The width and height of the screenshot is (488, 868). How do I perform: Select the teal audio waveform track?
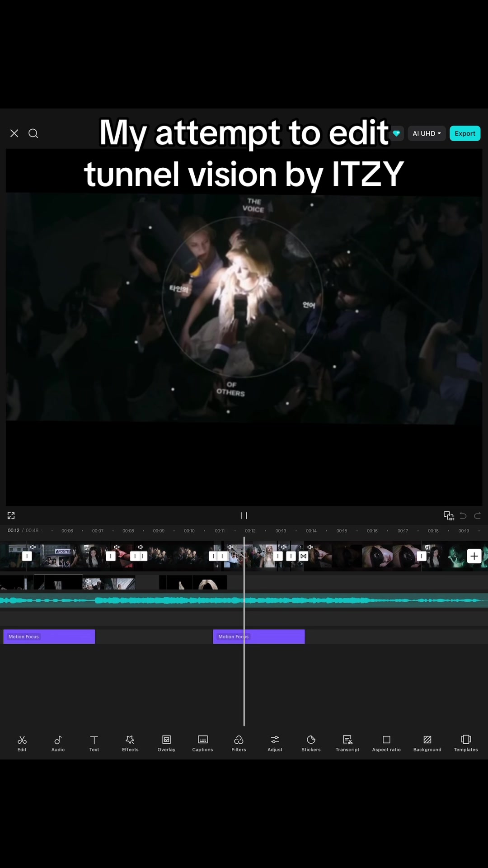244,600
